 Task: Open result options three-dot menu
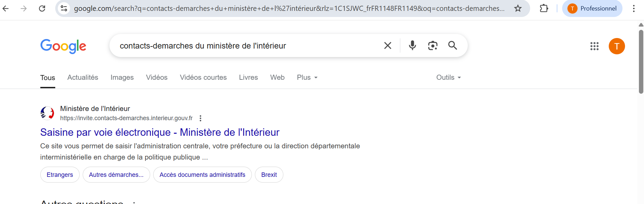pyautogui.click(x=201, y=118)
